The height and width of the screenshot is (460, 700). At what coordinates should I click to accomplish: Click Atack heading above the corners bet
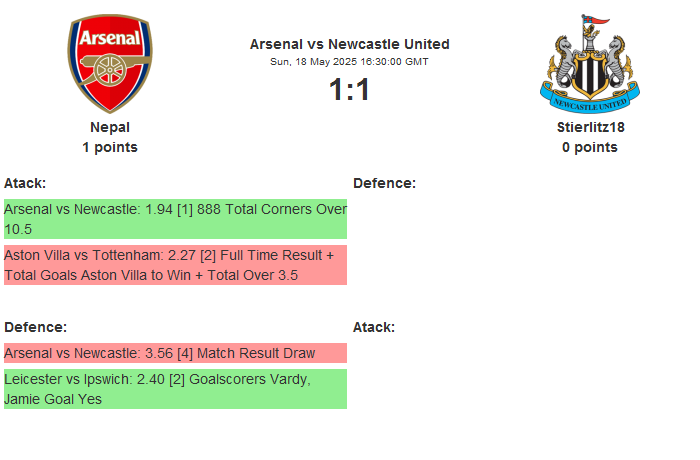click(x=25, y=183)
